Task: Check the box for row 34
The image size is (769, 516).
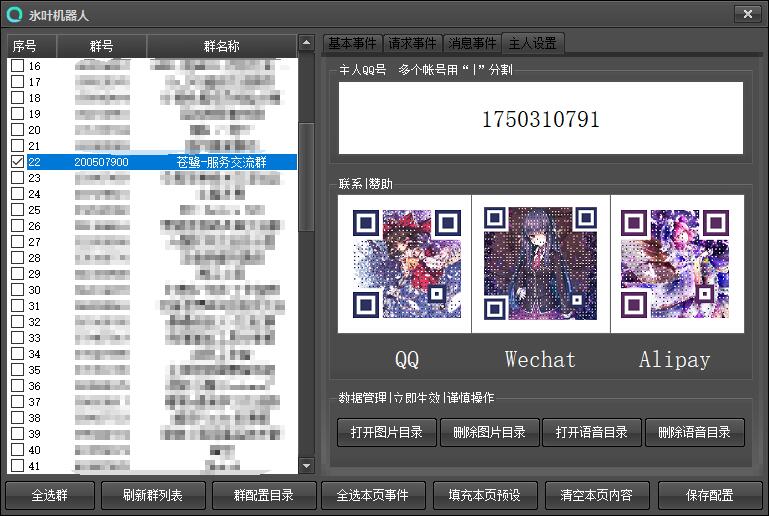Action: pos(18,354)
